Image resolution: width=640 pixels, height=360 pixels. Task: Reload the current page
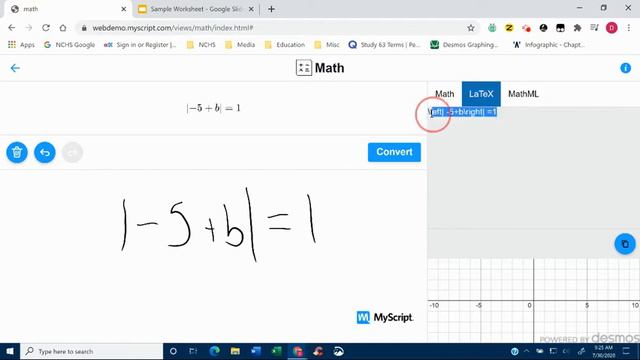46,28
